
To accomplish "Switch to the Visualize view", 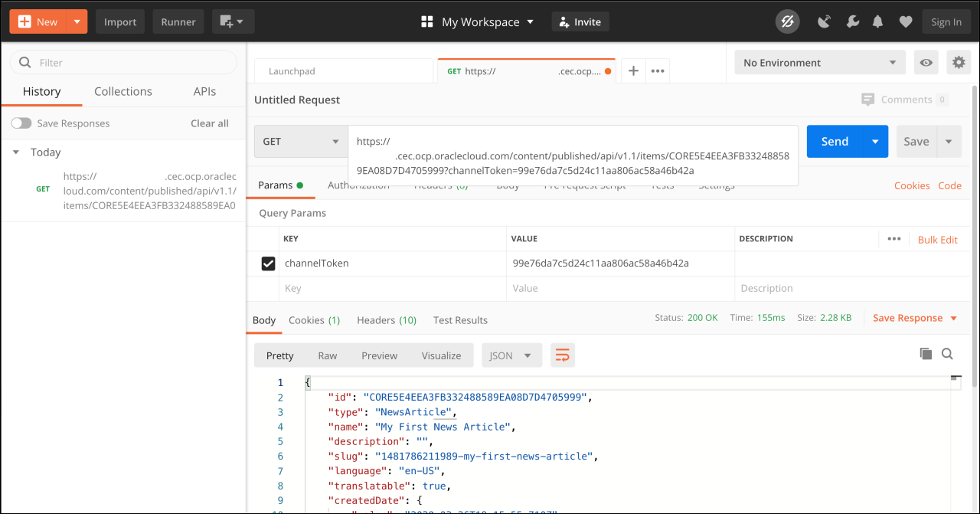I will (x=442, y=355).
